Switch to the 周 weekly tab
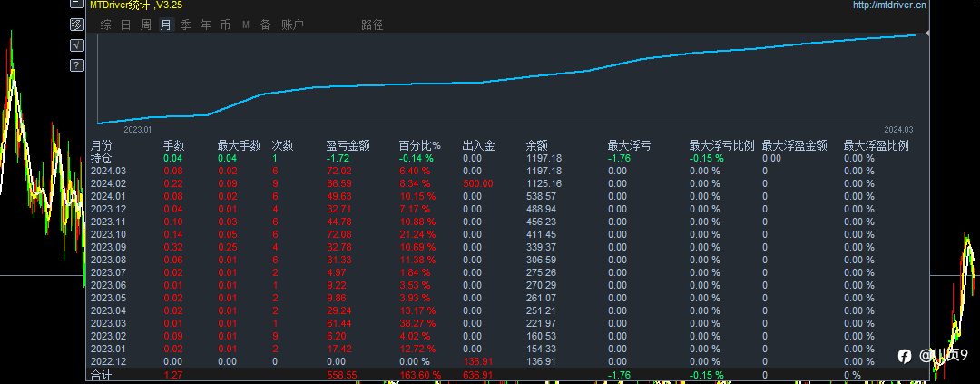Image resolution: width=980 pixels, height=384 pixels. point(145,25)
